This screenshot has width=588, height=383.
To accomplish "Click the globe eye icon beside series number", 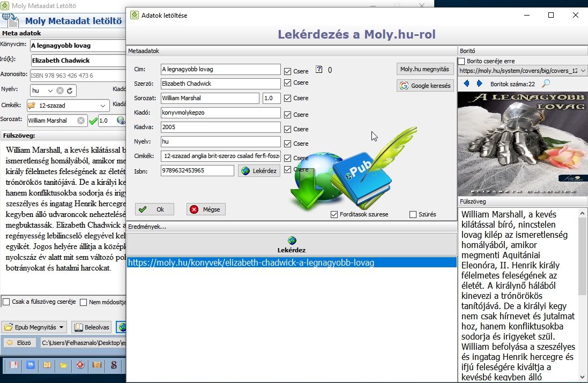I will pos(121,121).
